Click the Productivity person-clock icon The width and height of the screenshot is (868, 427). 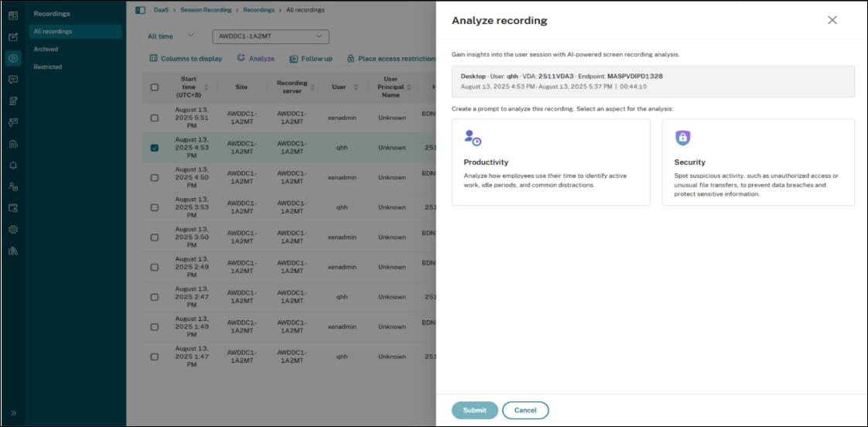pos(472,138)
